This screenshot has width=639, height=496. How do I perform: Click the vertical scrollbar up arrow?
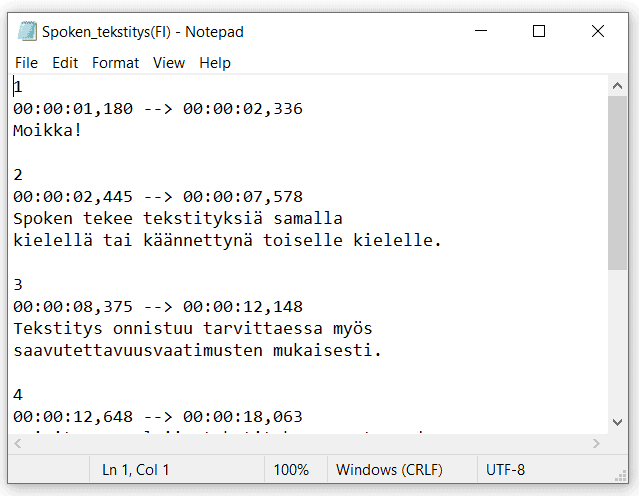[x=617, y=86]
